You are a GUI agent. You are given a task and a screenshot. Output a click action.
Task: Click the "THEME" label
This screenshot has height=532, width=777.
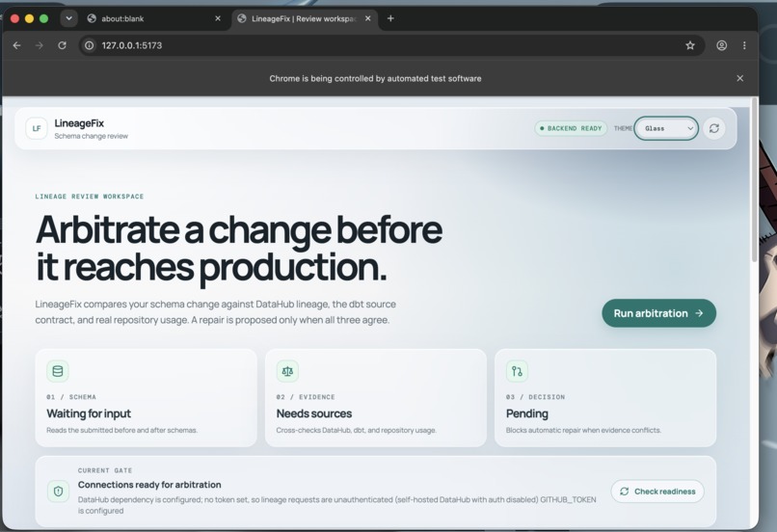[x=623, y=128]
